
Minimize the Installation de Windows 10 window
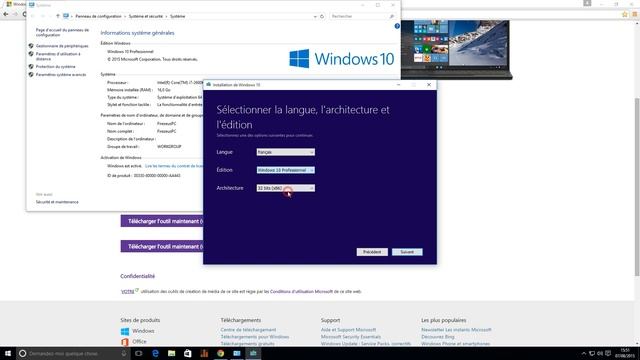coord(398,85)
